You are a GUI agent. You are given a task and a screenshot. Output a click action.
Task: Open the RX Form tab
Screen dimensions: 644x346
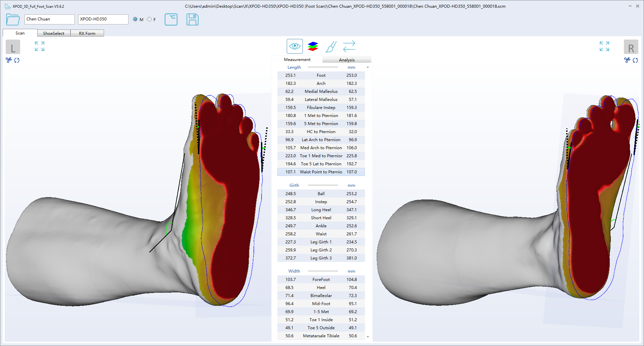point(87,33)
